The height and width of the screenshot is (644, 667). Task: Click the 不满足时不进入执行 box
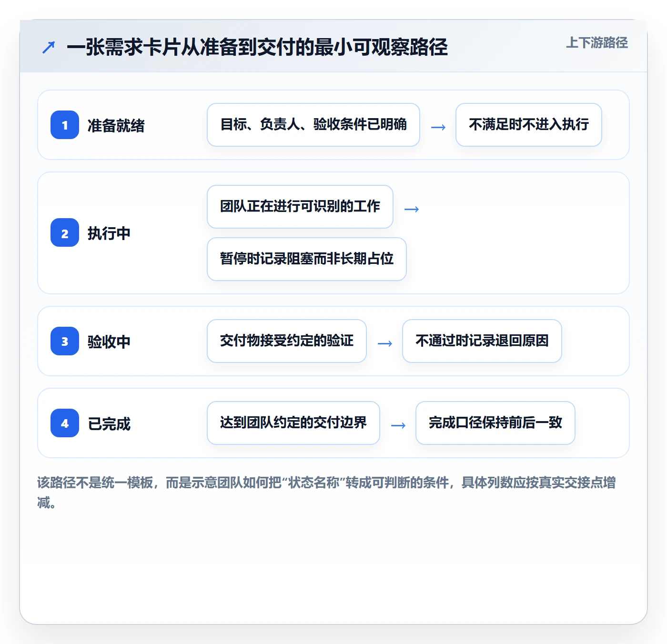coord(529,125)
